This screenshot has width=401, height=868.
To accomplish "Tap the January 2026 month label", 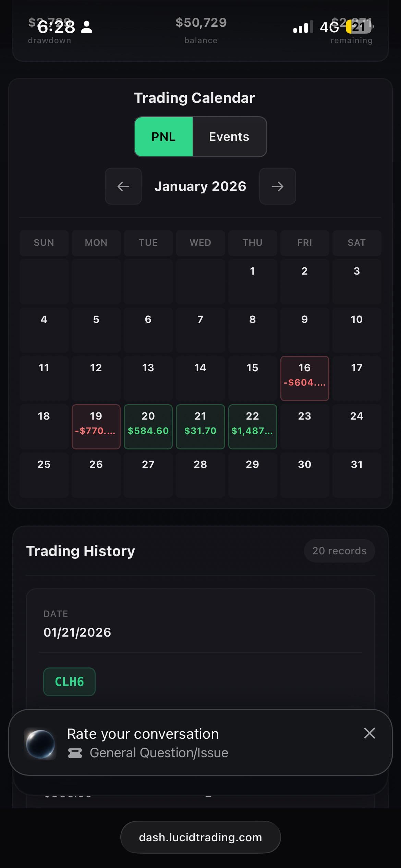I will click(x=200, y=186).
